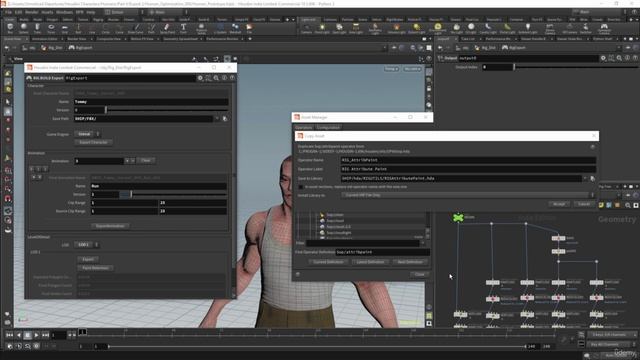Click Close button in Asset Manager
The width and height of the screenshot is (640, 360).
point(420,274)
